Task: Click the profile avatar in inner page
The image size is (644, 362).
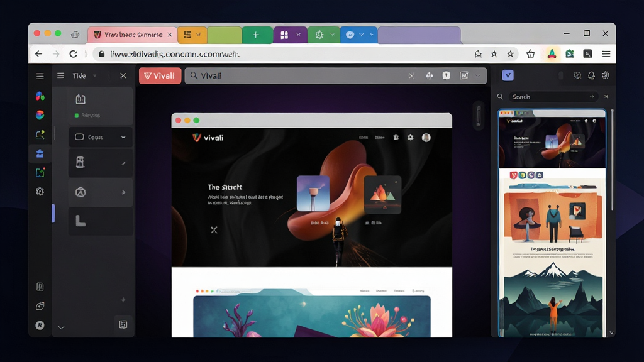Action: (x=426, y=138)
